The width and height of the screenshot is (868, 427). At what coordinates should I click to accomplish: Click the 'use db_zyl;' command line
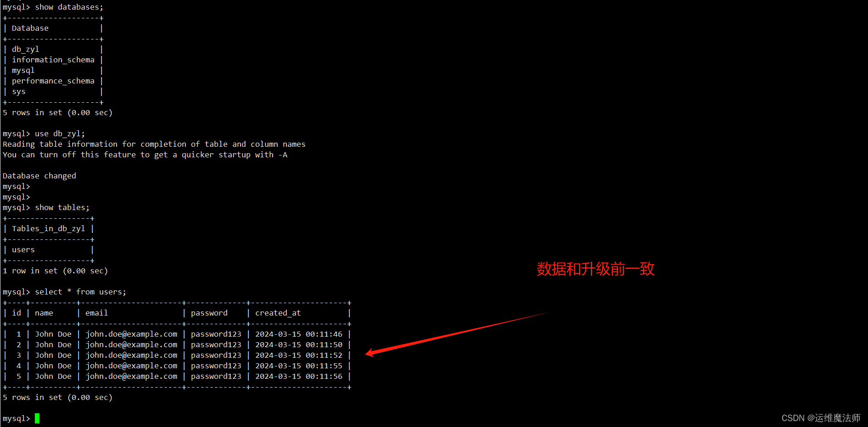(x=60, y=133)
